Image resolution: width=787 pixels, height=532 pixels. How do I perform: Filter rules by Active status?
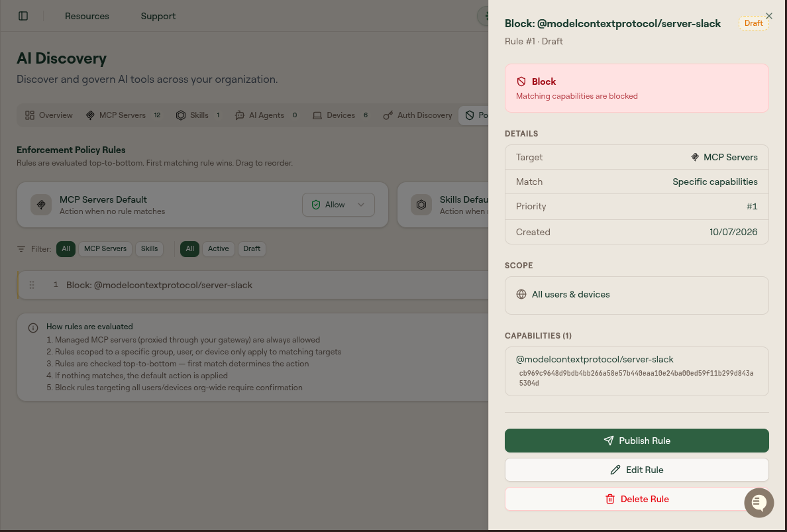coord(219,249)
